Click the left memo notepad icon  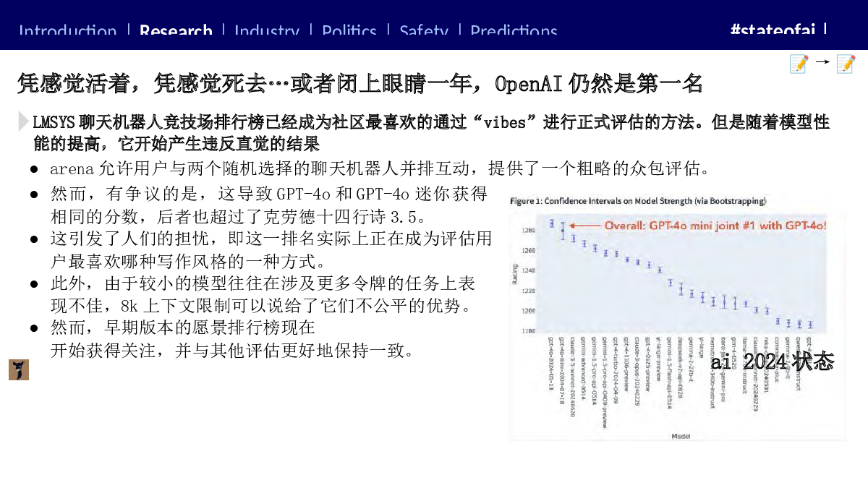[x=799, y=64]
